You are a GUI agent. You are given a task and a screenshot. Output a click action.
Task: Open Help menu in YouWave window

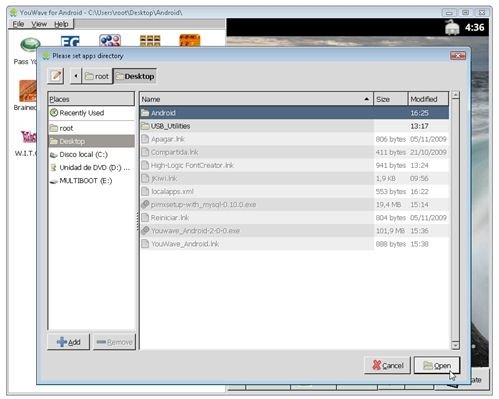pos(61,24)
